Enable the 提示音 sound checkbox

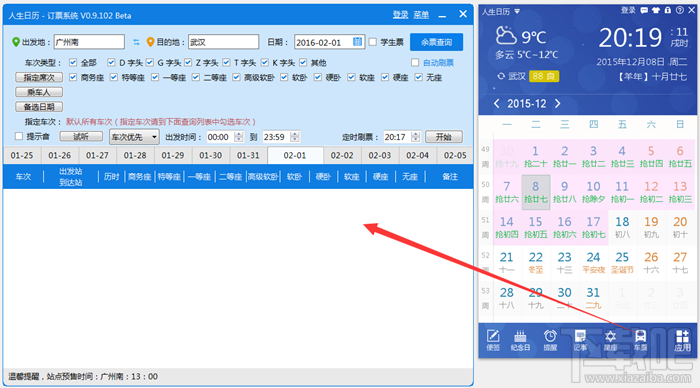pos(19,136)
